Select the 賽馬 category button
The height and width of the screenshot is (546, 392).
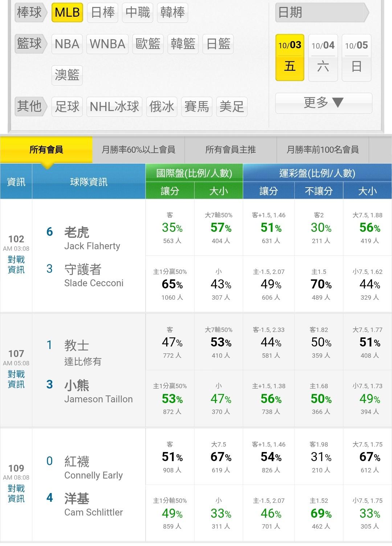[x=197, y=107]
